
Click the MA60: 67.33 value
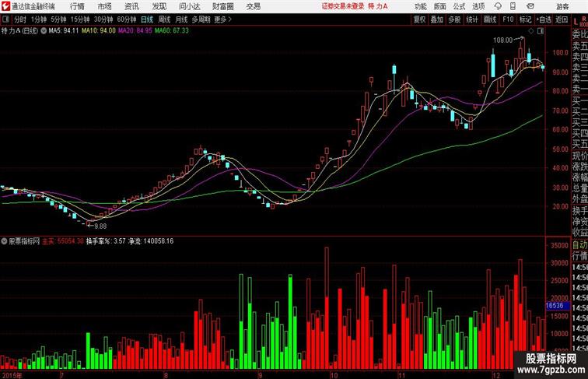[x=172, y=31]
